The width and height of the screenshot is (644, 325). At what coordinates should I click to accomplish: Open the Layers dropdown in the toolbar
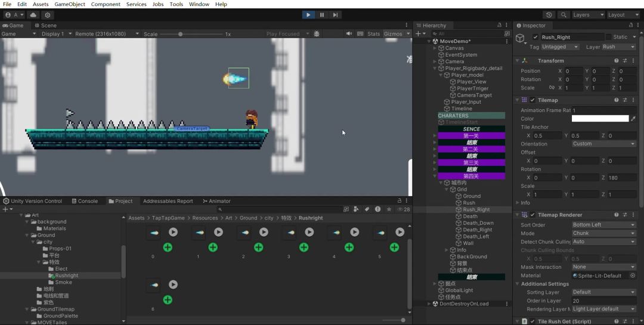588,15
